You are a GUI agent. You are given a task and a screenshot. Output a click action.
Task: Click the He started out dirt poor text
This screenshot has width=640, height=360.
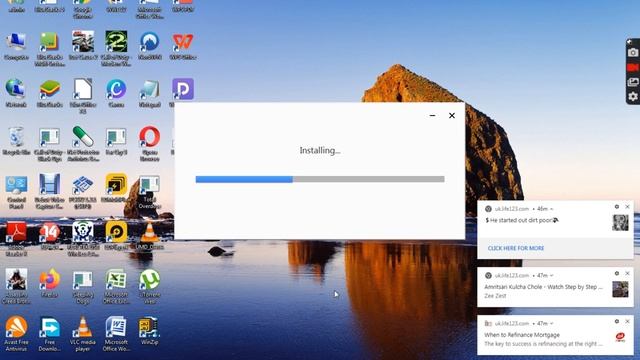pos(521,220)
